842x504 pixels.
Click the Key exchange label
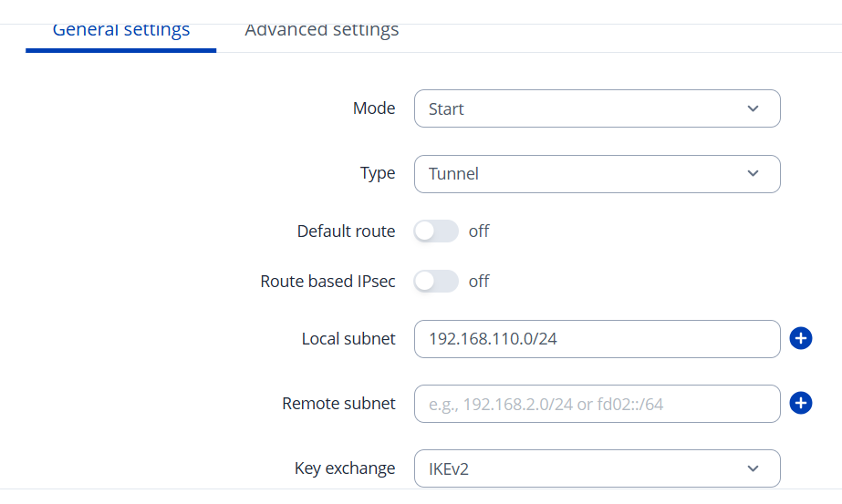pos(345,468)
